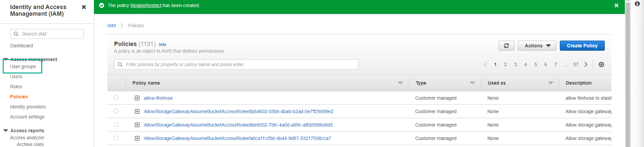Go to next page of policies
Screen dimensions: 644x147
[586, 64]
